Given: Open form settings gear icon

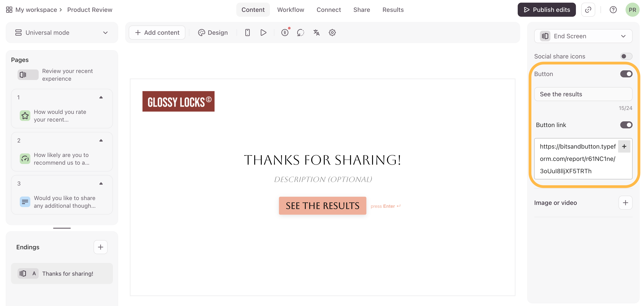Looking at the screenshot, I should coord(332,33).
